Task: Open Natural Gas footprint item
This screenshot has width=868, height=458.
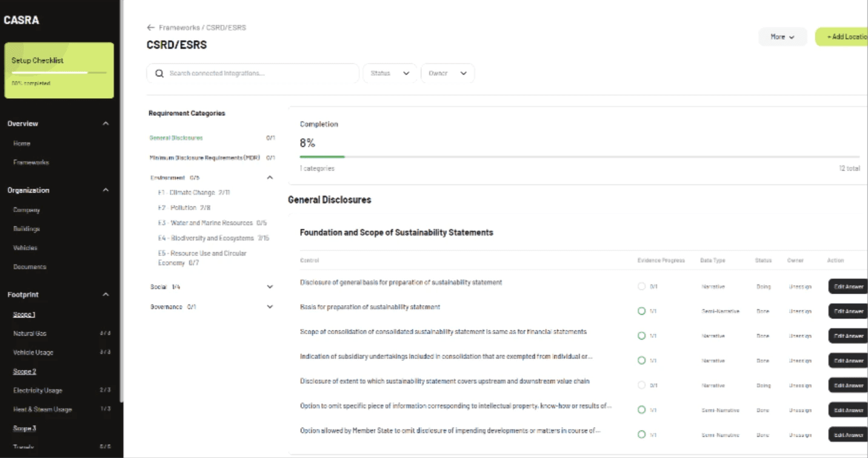Action: pyautogui.click(x=30, y=334)
